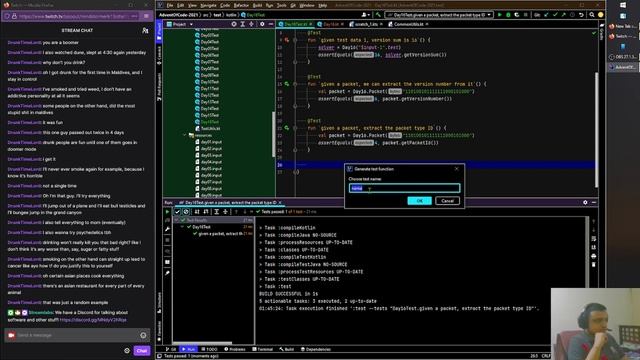Select Day16Test in project tree
The image size is (640, 360).
click(x=207, y=122)
